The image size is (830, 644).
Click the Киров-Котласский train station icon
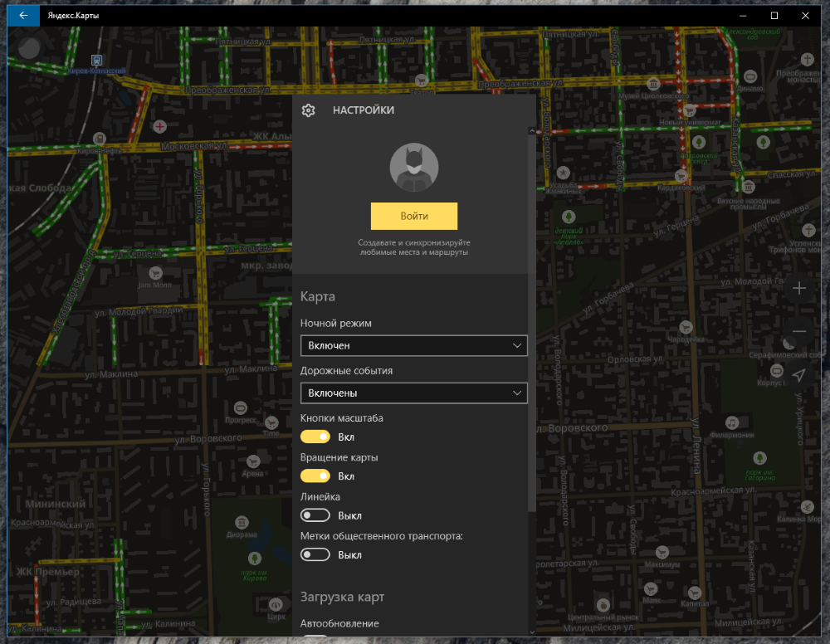(x=97, y=61)
